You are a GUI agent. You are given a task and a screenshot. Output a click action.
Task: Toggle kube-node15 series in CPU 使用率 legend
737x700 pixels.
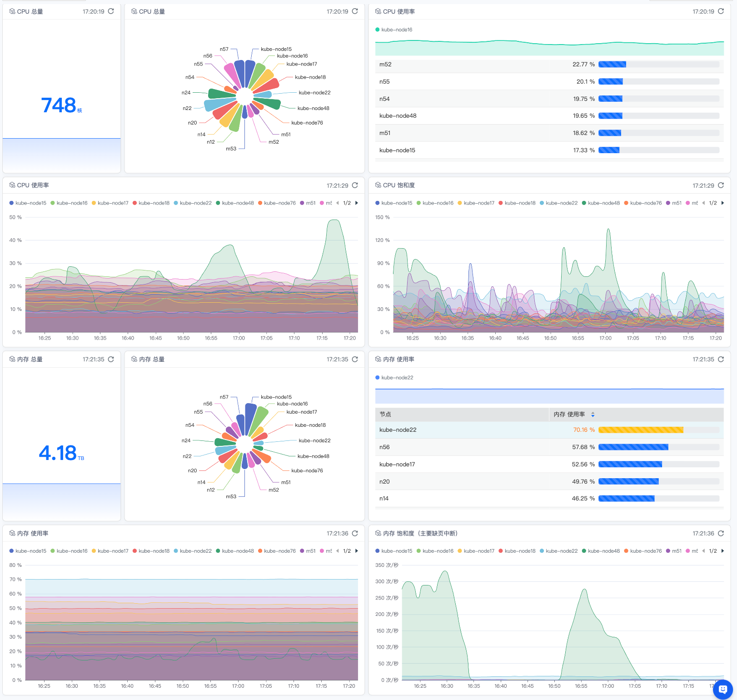click(x=28, y=203)
